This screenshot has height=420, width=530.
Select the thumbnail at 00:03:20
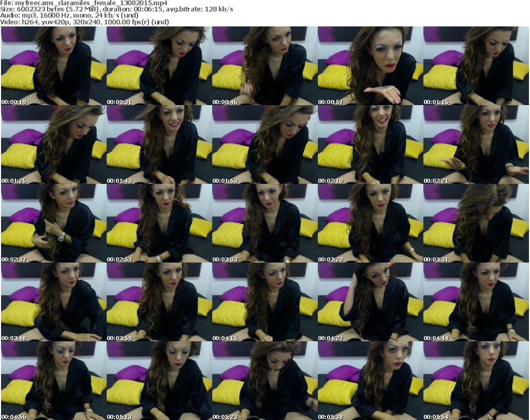pos(370,224)
